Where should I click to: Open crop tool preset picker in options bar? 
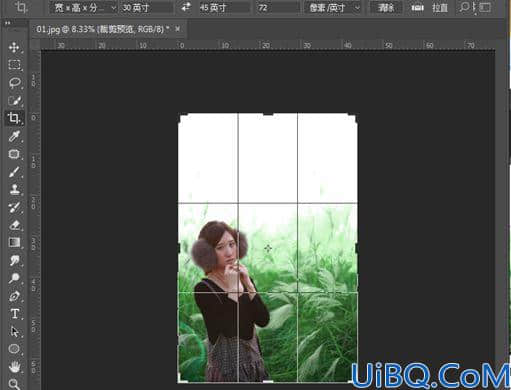21,7
